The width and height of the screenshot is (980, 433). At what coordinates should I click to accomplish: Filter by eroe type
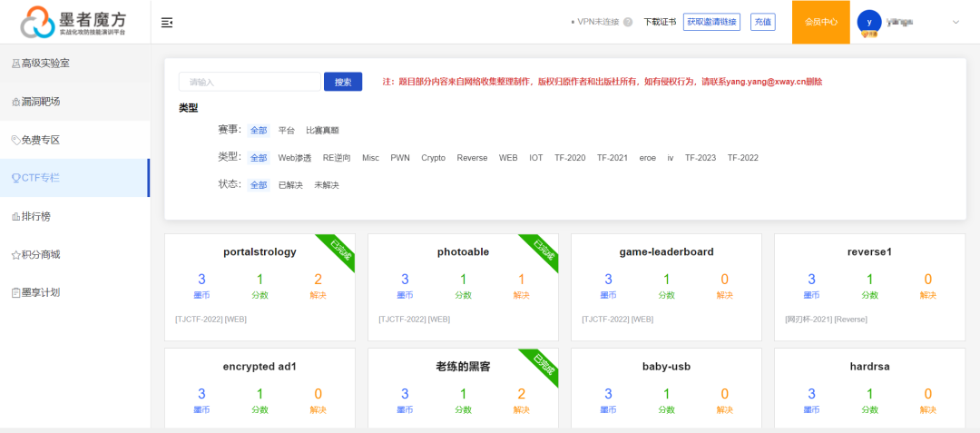click(x=648, y=158)
